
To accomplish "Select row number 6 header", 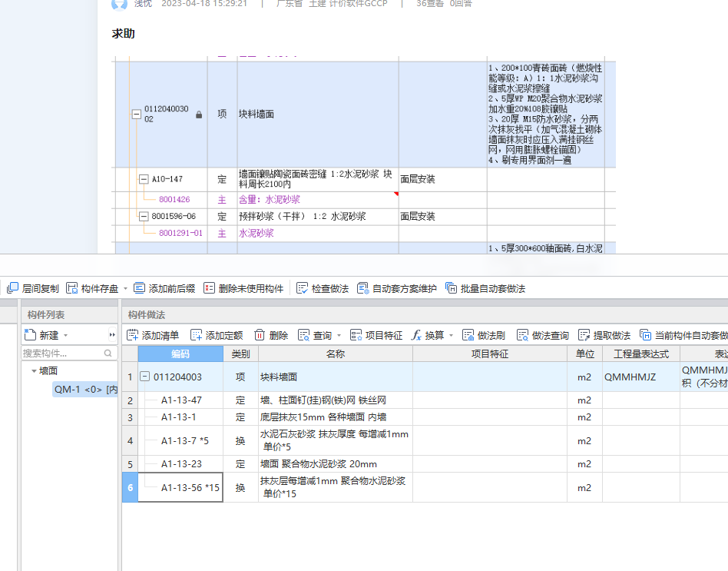I will pos(130,487).
